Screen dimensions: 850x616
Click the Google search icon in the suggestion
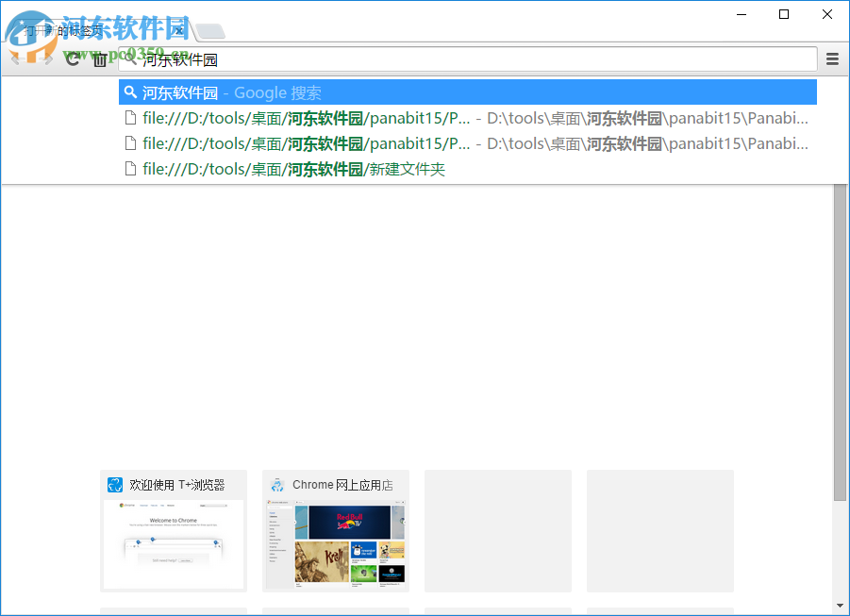(130, 92)
